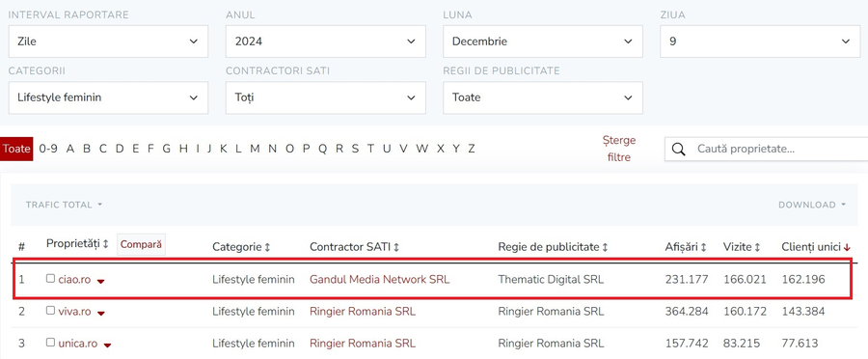Open the Luna Decembrie dropdown
The height and width of the screenshot is (359, 868).
point(542,41)
